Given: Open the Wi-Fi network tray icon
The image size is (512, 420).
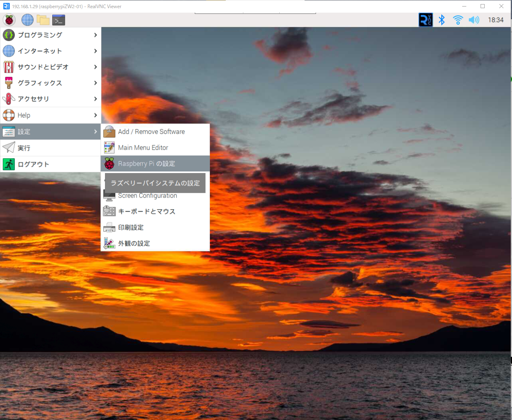Looking at the screenshot, I should 458,20.
